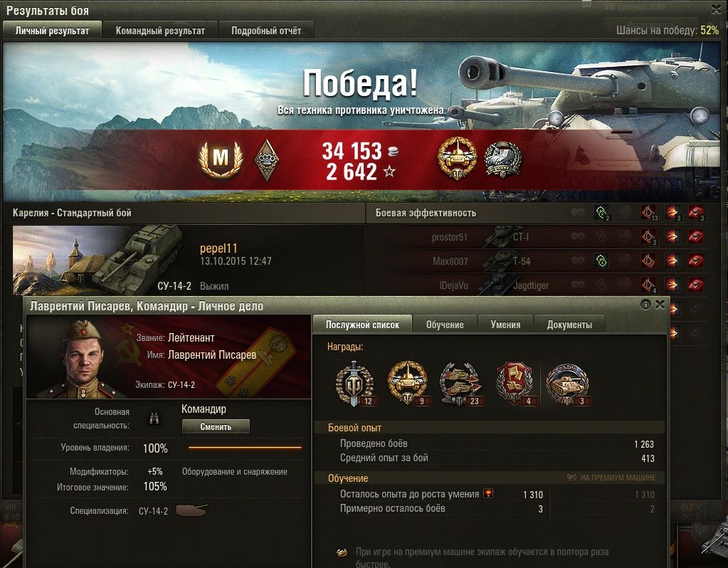Screen dimensions: 728x568
Task: Select the Умения tab
Action: pyautogui.click(x=505, y=325)
